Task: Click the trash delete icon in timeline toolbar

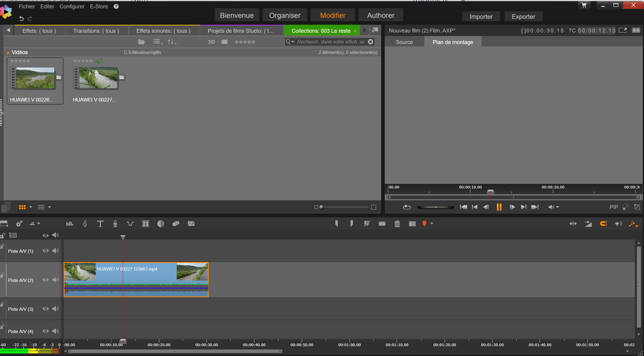Action: 397,224
